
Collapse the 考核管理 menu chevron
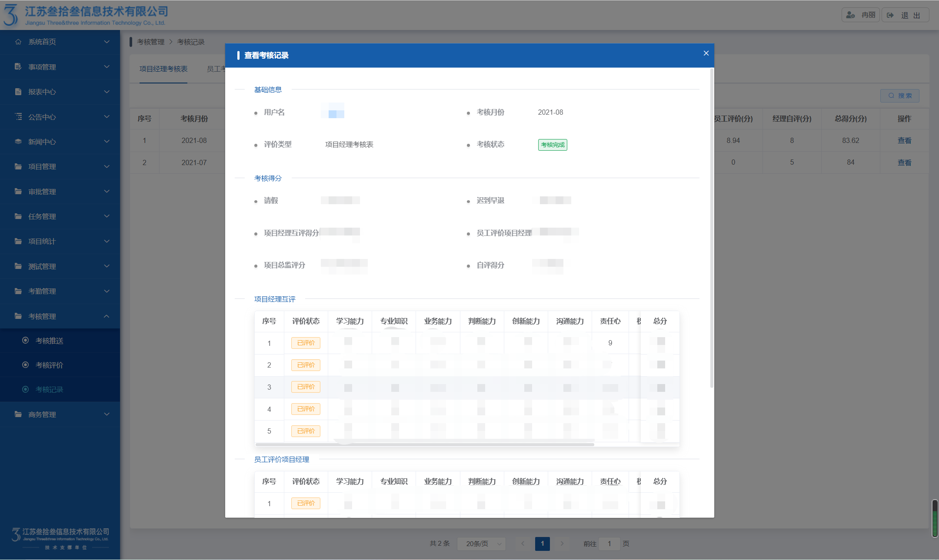click(107, 316)
